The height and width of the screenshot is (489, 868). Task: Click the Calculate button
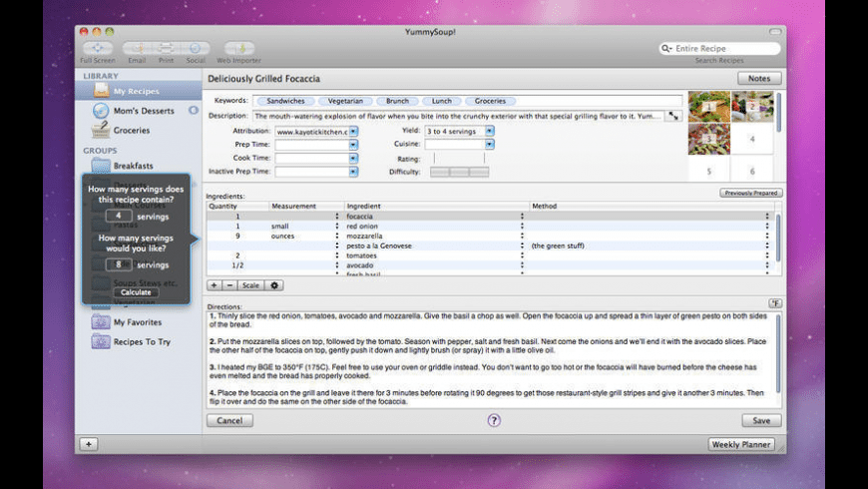click(x=136, y=292)
